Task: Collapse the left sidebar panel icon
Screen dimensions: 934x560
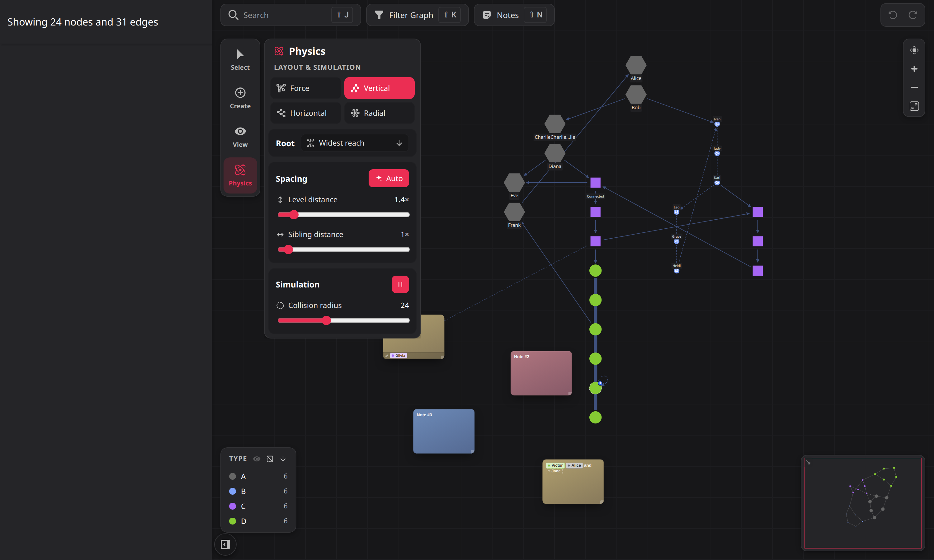Action: 225,544
